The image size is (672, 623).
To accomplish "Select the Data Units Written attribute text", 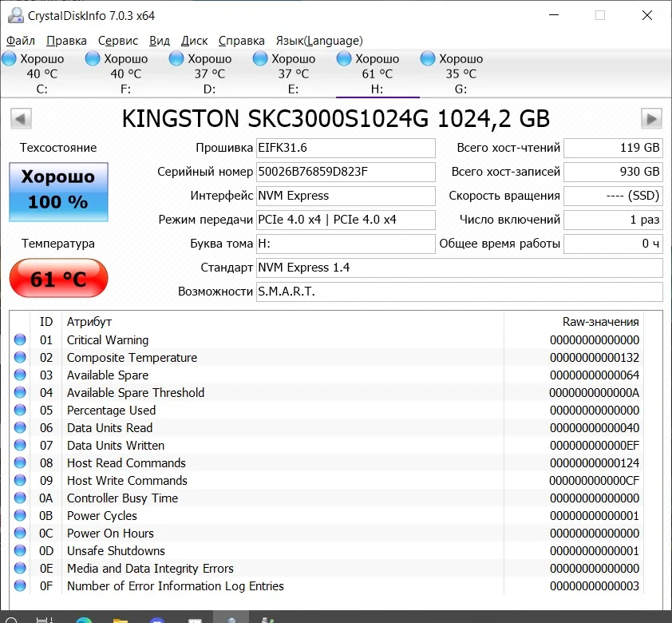I will coord(116,446).
